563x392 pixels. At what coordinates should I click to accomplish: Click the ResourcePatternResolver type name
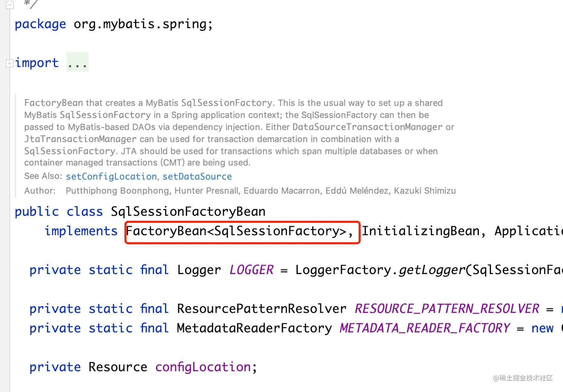click(261, 309)
